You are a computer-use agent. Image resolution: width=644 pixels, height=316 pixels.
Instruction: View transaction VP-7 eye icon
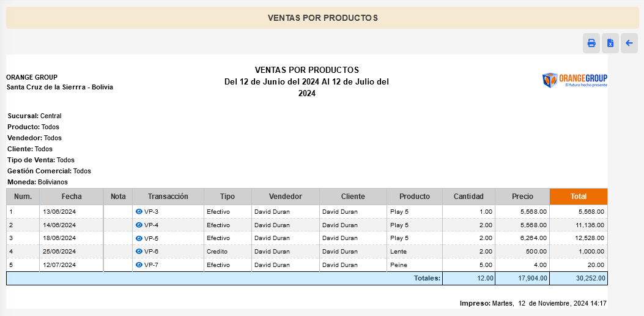point(139,265)
